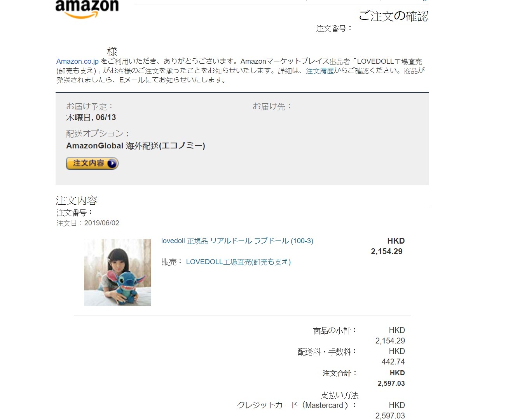Click the shipping fee amount 442.74
508x420 pixels.
pos(393,362)
